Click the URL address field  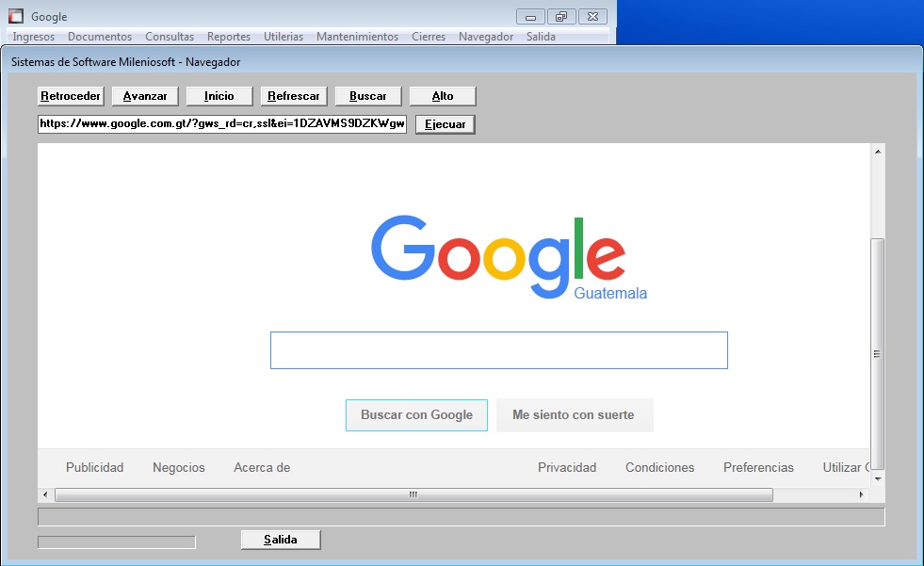pos(222,123)
